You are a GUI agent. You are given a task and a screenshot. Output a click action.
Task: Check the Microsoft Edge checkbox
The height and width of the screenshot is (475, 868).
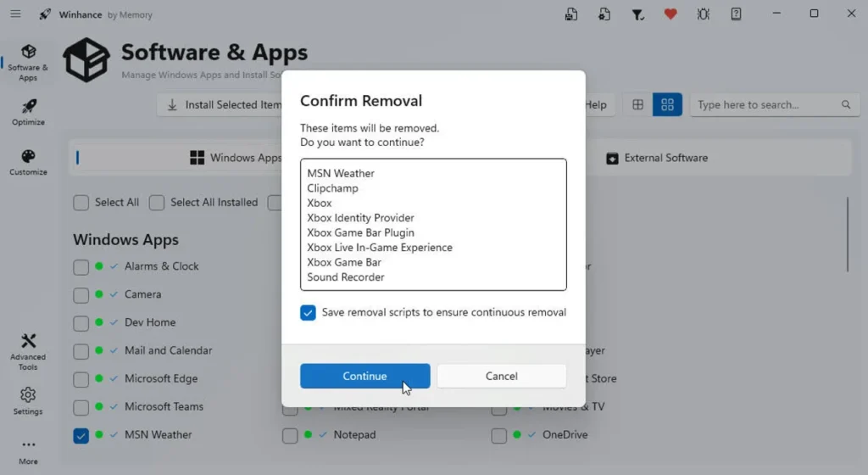point(81,379)
